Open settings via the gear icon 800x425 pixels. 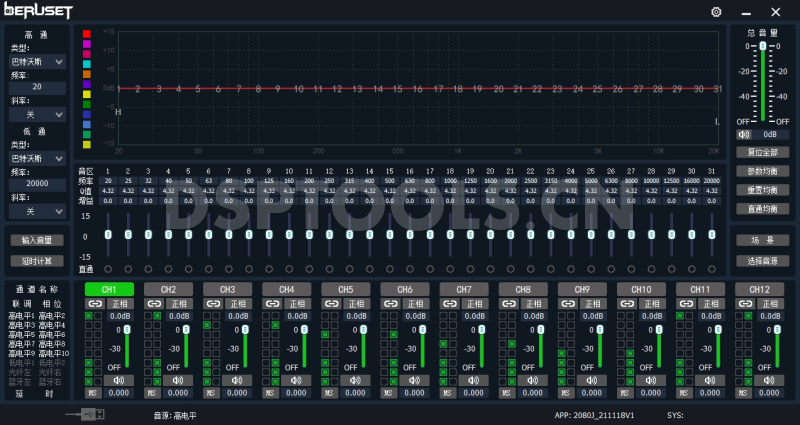716,11
